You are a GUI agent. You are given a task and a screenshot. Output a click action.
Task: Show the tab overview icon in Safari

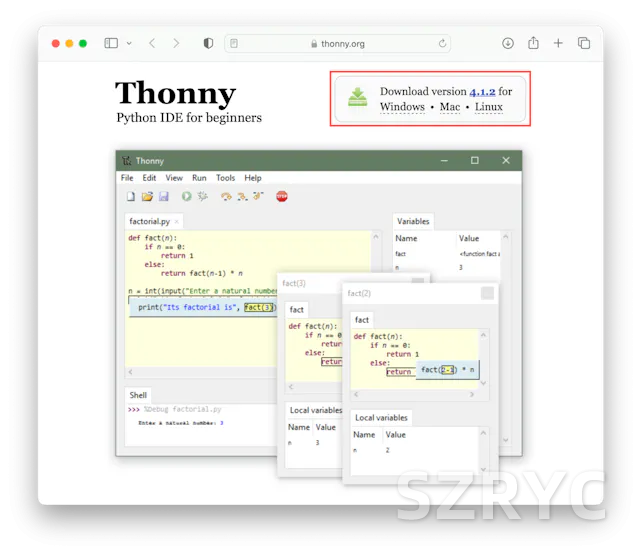tap(584, 44)
